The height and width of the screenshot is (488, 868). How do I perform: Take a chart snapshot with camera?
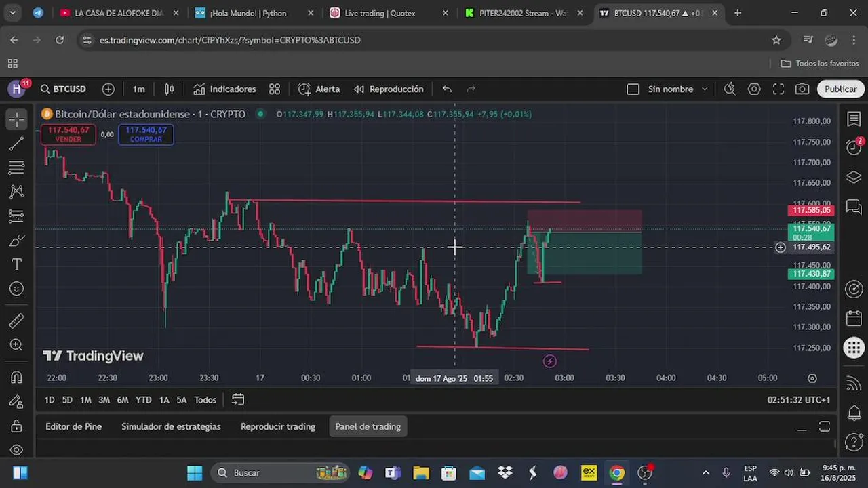[x=802, y=89]
